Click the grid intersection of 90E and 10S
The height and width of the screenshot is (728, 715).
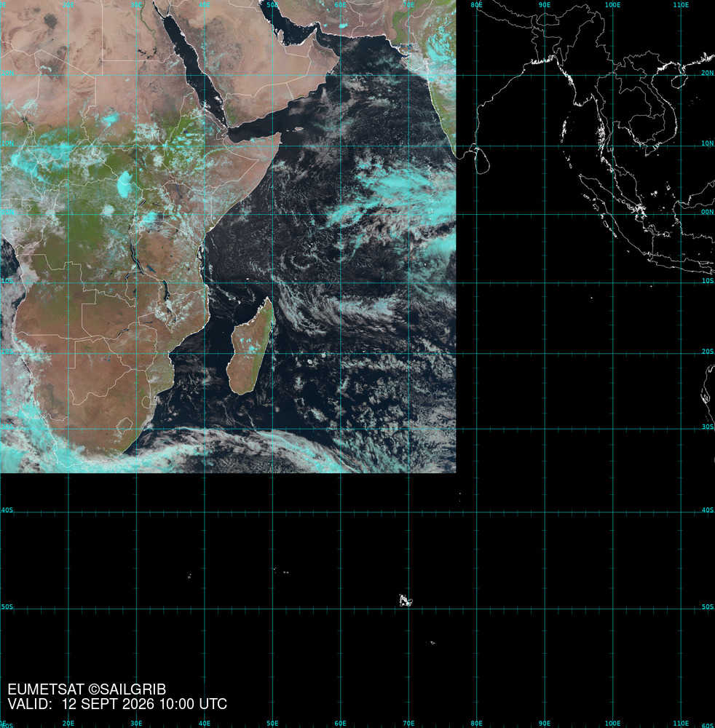pyautogui.click(x=545, y=282)
